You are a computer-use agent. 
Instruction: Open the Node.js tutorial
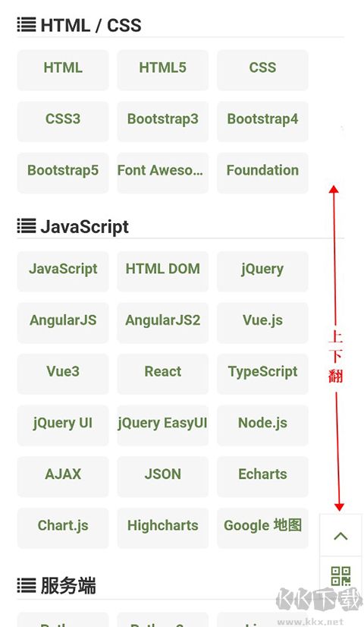[262, 425]
